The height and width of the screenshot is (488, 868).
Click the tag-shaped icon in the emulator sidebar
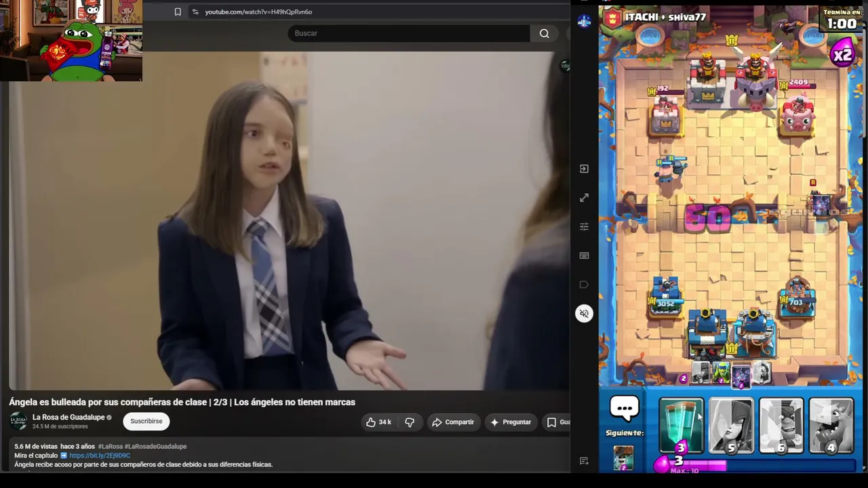[x=584, y=285]
